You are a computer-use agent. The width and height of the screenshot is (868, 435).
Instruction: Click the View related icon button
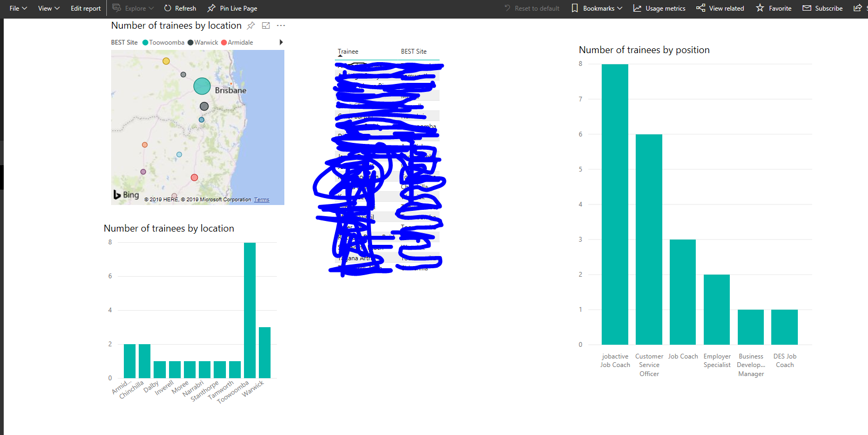coord(720,8)
